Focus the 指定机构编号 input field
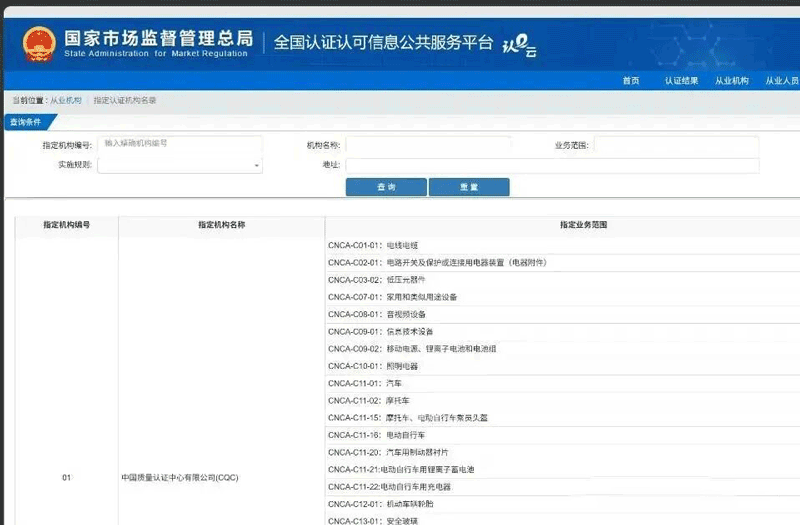Image resolution: width=800 pixels, height=525 pixels. (x=180, y=144)
